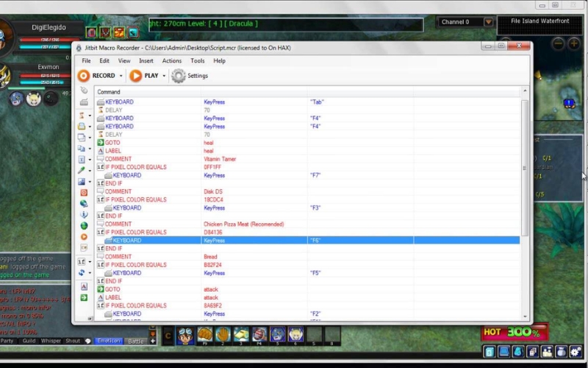Click the game settings gear icon bottom-right
Viewport: 588px width, 368px height.
coord(576,352)
